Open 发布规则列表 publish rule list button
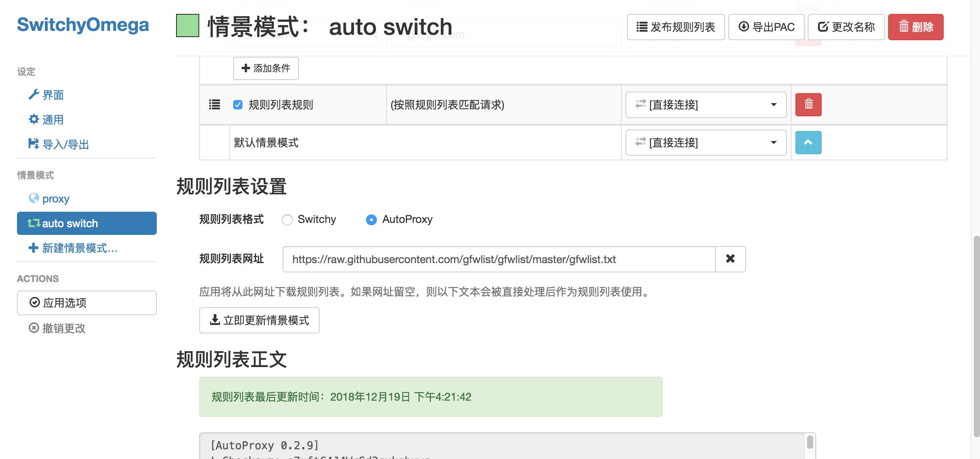This screenshot has height=459, width=980. click(676, 27)
